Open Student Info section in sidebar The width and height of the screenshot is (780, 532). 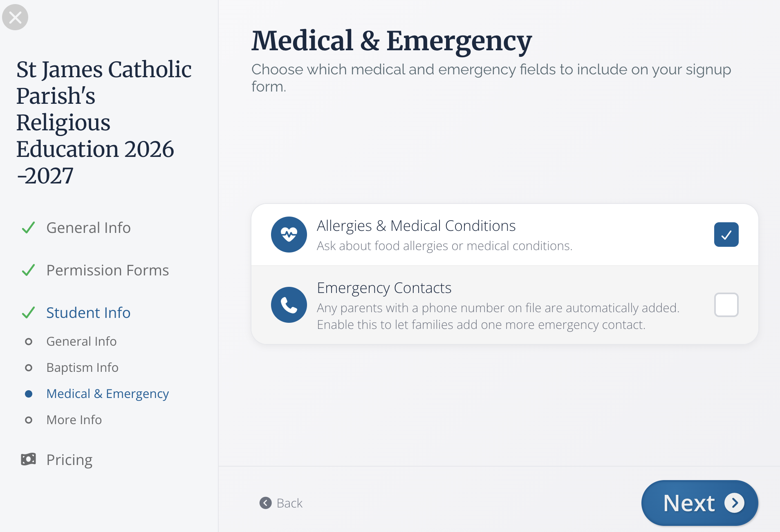pos(88,313)
